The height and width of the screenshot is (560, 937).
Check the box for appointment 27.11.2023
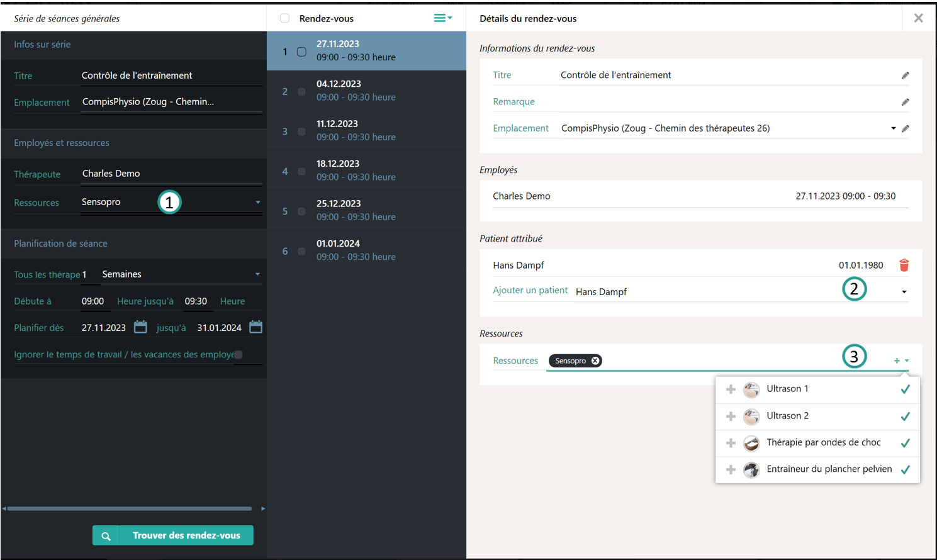(301, 52)
